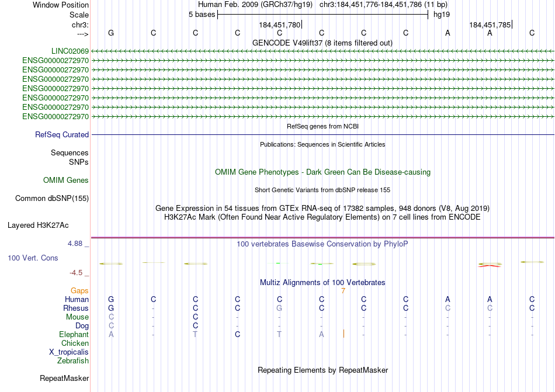Click the Short Genetic Variants from dbSNP title
This screenshot has height=392, width=555.
pos(322,190)
